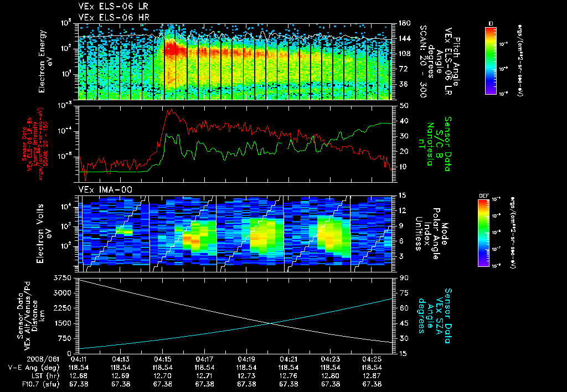Click the 'Polar Angle' right axis label

(x=435, y=234)
